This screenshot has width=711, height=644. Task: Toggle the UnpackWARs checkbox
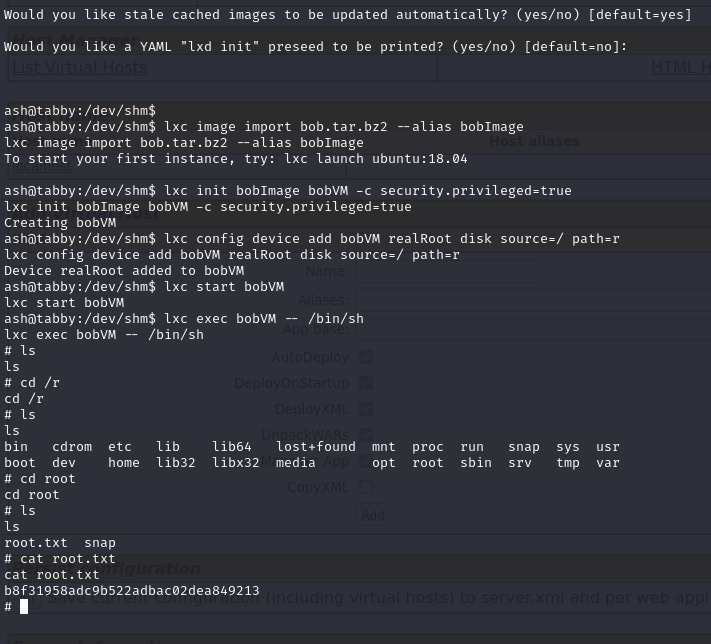366,435
